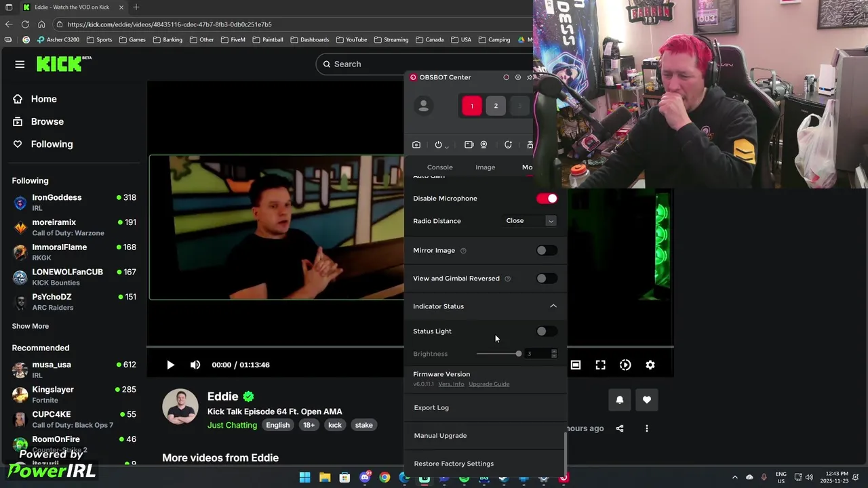This screenshot has width=868, height=488.
Task: Share the Eddie video
Action: click(620, 428)
